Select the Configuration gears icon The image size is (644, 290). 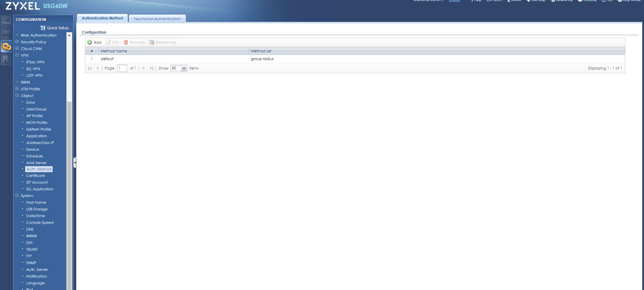[6, 46]
